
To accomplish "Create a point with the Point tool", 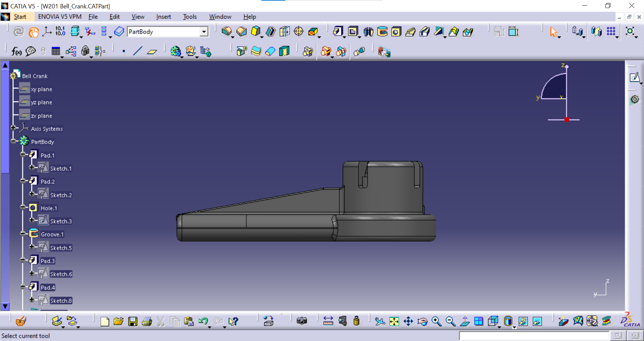I will [x=124, y=51].
